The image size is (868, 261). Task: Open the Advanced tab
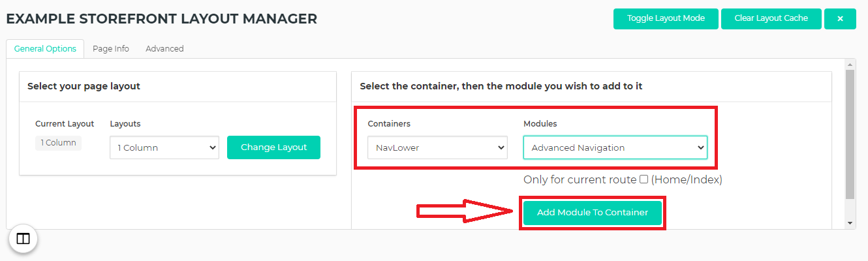click(164, 49)
